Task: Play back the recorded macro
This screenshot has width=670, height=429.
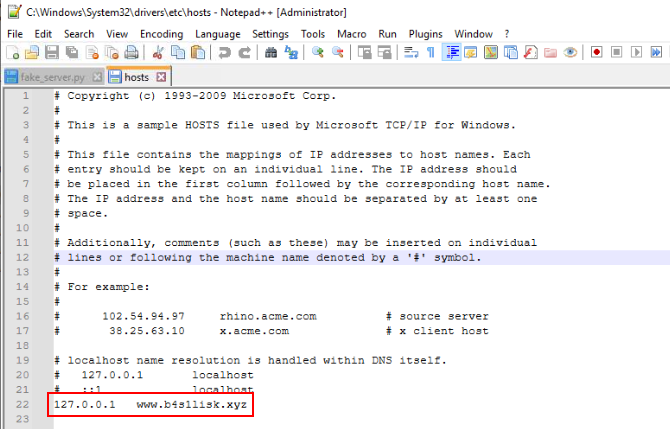Action: tap(636, 53)
